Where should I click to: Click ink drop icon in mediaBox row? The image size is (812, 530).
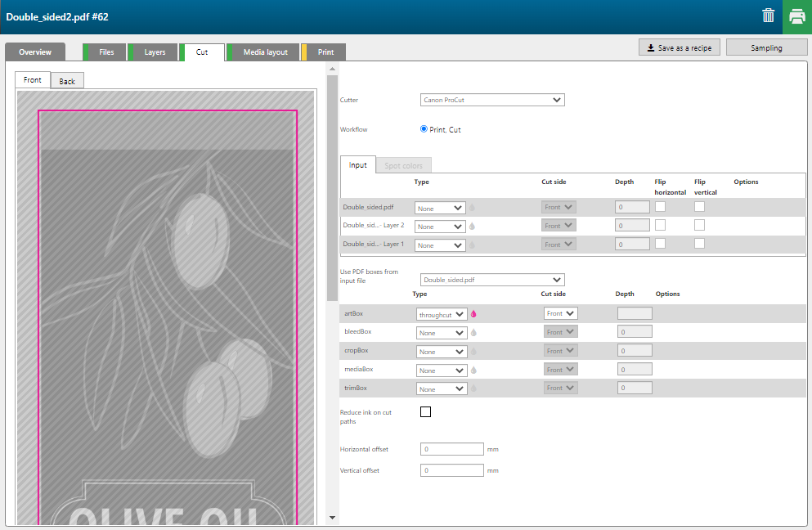473,371
